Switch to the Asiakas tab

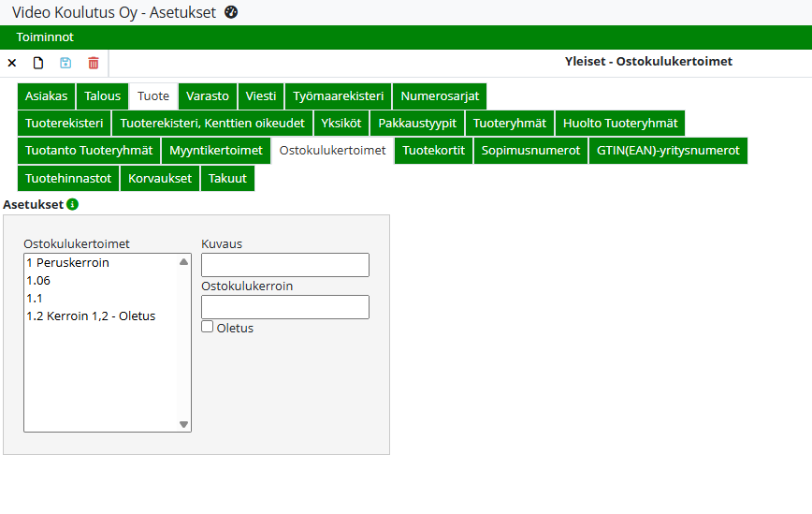[x=46, y=96]
